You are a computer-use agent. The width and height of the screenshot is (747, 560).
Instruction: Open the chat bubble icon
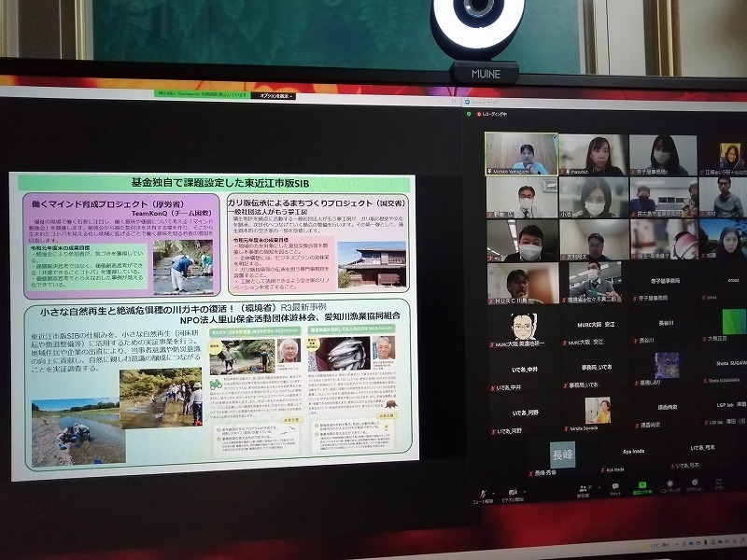pyautogui.click(x=615, y=486)
